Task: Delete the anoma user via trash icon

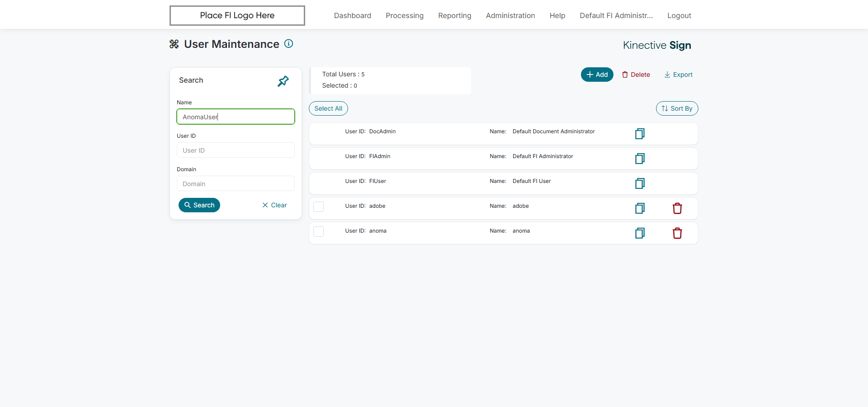Action: coord(677,233)
